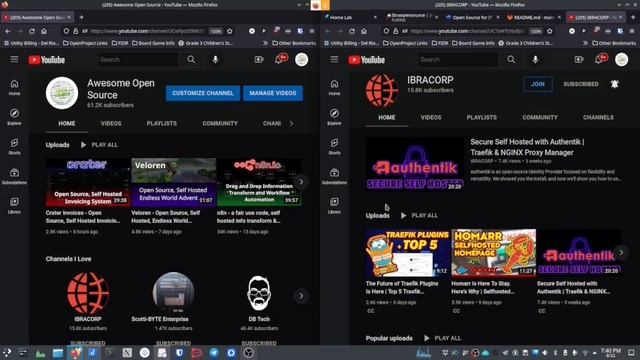Click YouTube logo in Awesome Open Source window
This screenshot has height=360, width=640.
pyautogui.click(x=47, y=60)
